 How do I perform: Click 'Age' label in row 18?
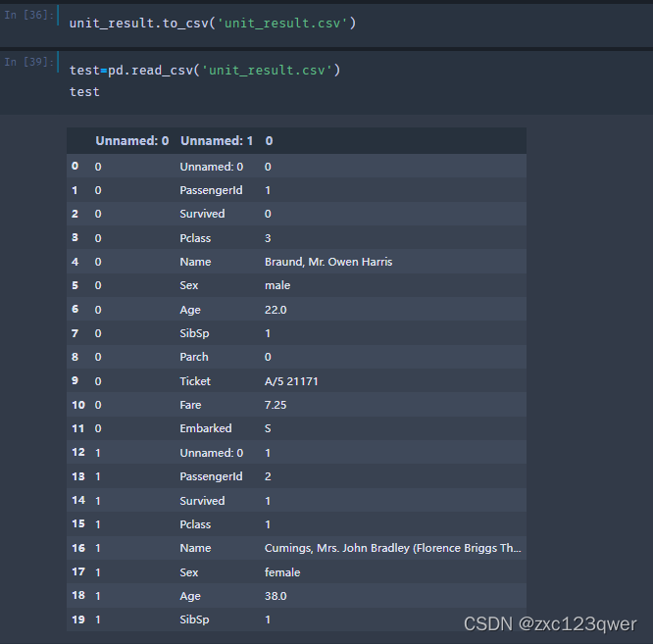pos(190,597)
